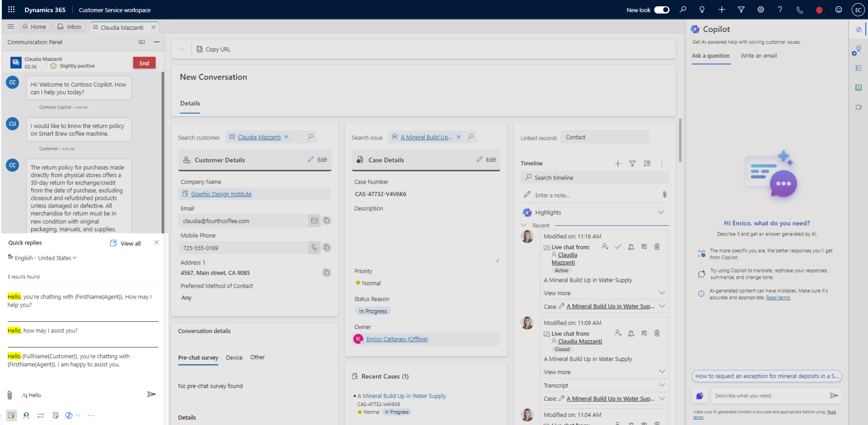Image resolution: width=868 pixels, height=425 pixels.
Task: Select the quick replies icon in the chat toolbar
Action: [x=11, y=416]
